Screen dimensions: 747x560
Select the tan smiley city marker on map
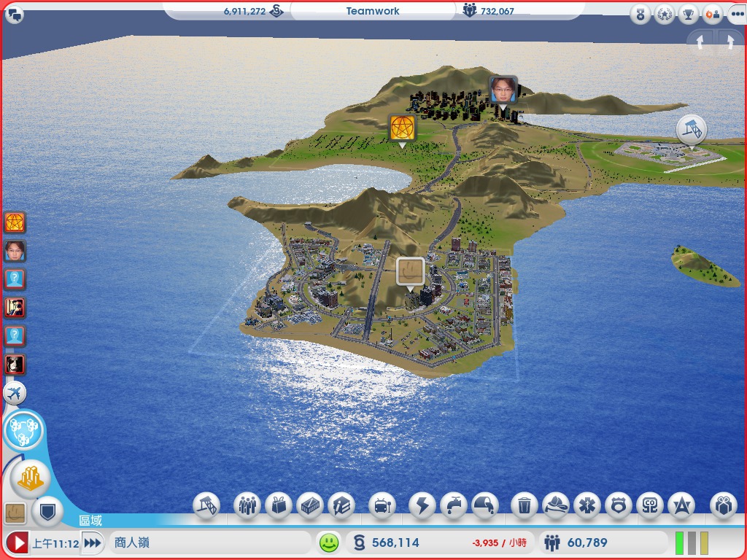click(x=410, y=273)
